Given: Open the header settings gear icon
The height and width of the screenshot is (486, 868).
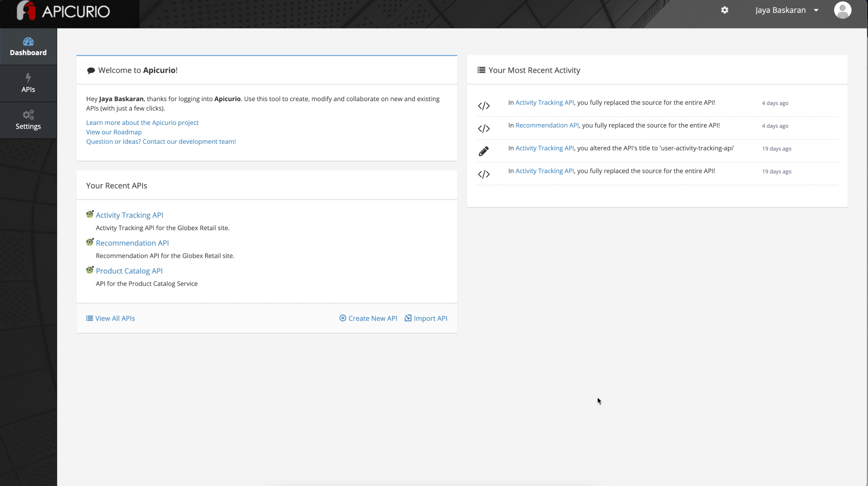Looking at the screenshot, I should [724, 10].
